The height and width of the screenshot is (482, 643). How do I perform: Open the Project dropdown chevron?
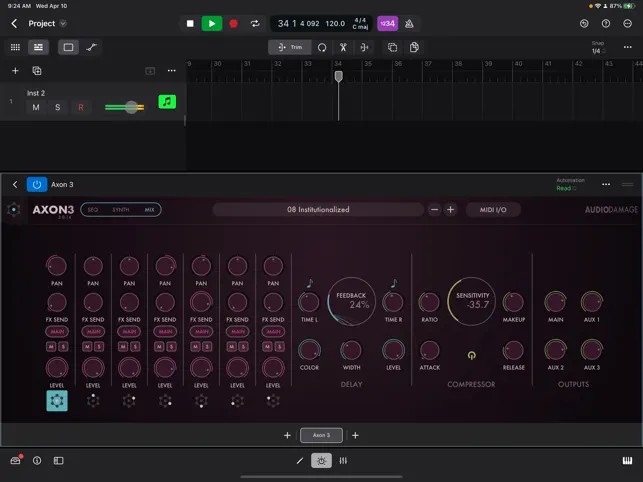(x=63, y=23)
